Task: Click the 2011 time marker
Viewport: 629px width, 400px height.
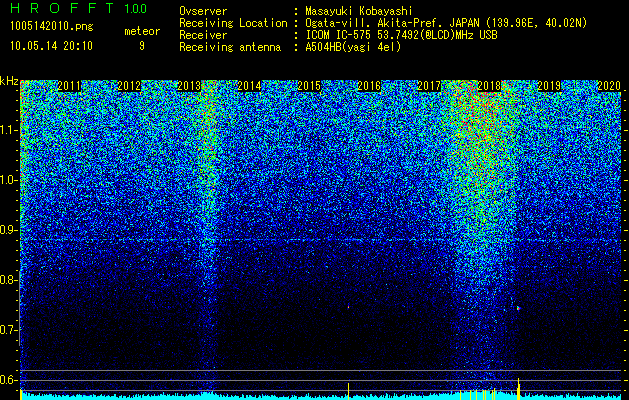Action: [x=69, y=86]
